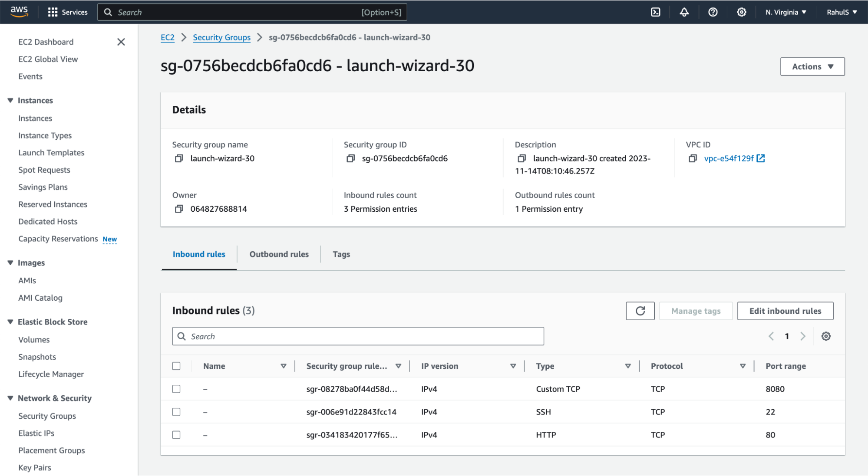Open the Tags tab
Screen dimensions: 868x476
tap(341, 254)
